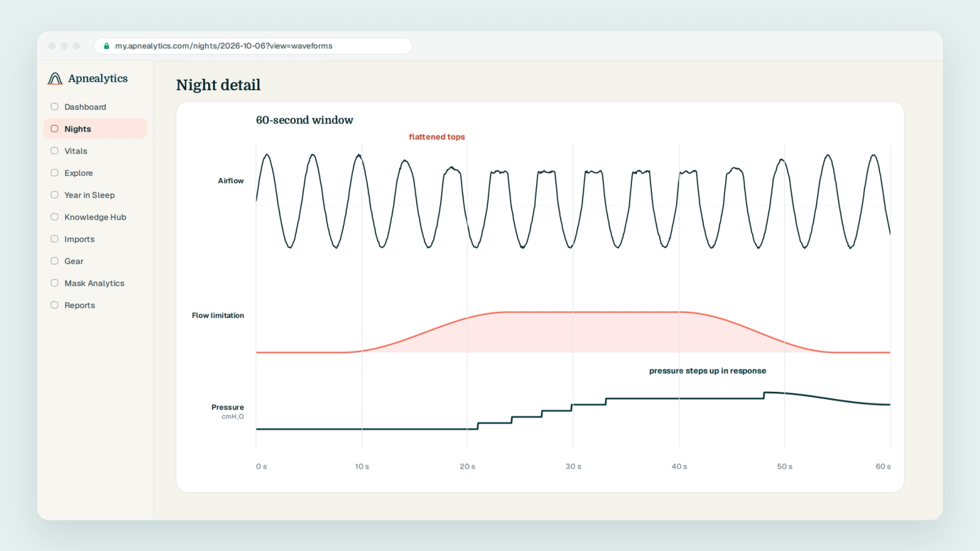Click the Airflow waveform label

click(x=231, y=181)
